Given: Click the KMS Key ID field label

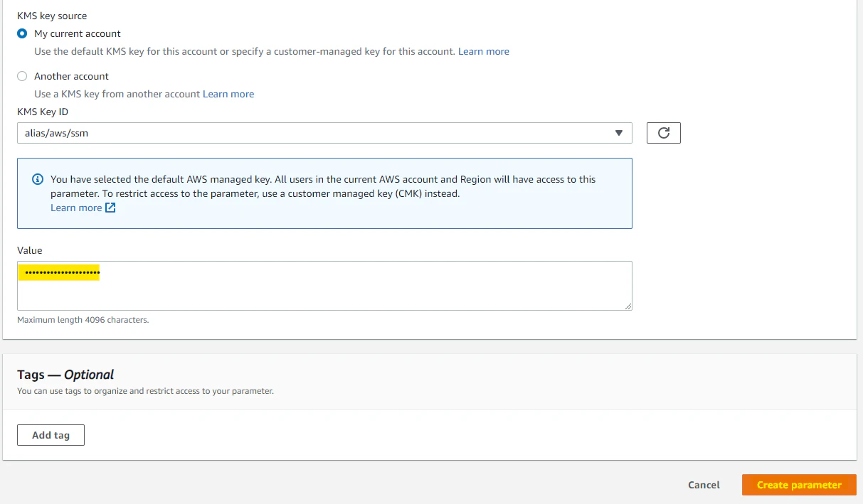Looking at the screenshot, I should tap(43, 112).
